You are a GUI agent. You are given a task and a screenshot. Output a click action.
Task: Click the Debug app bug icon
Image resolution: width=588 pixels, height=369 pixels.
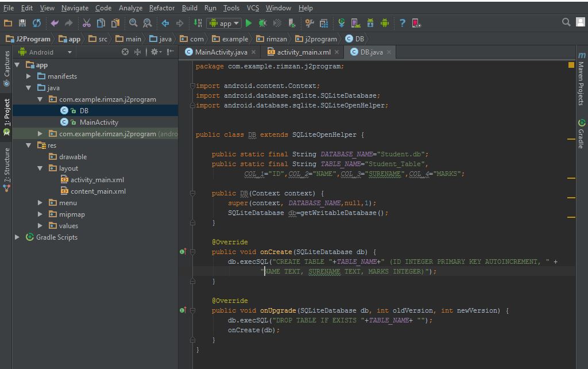(x=263, y=23)
